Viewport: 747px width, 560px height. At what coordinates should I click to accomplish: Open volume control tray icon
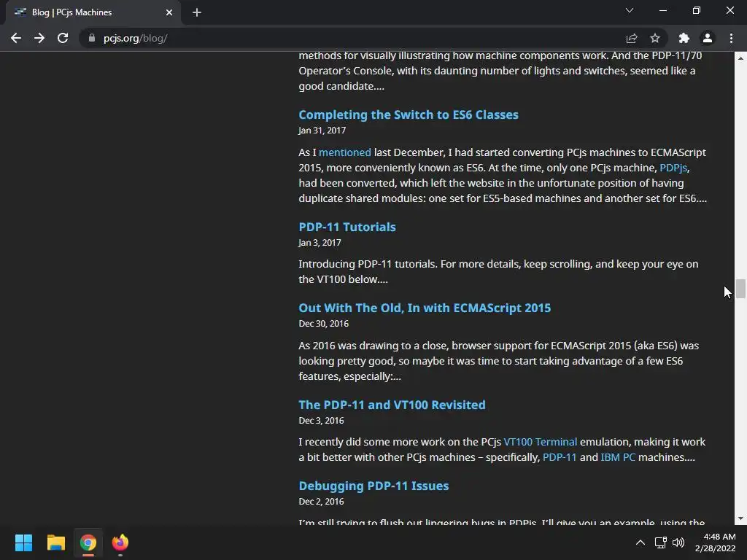(678, 542)
